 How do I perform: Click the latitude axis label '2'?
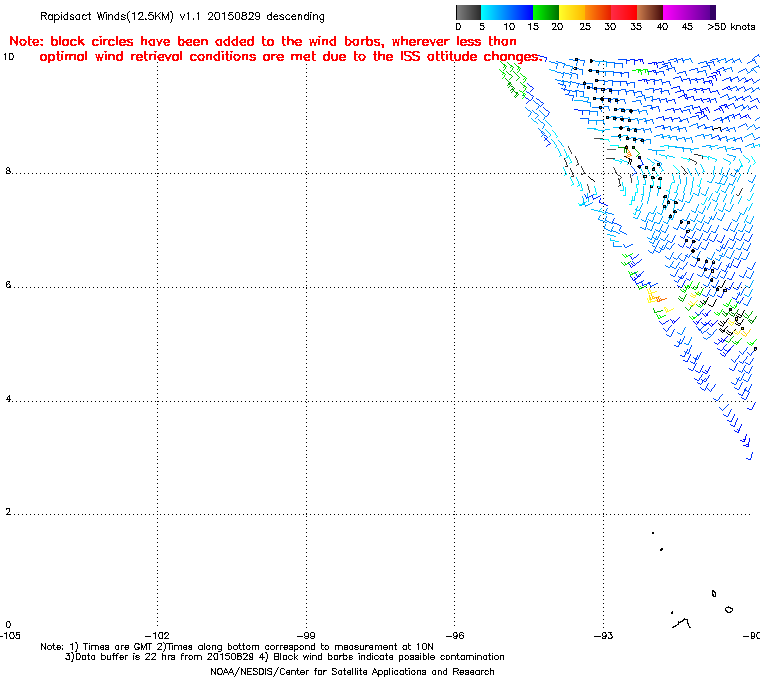pyautogui.click(x=8, y=512)
